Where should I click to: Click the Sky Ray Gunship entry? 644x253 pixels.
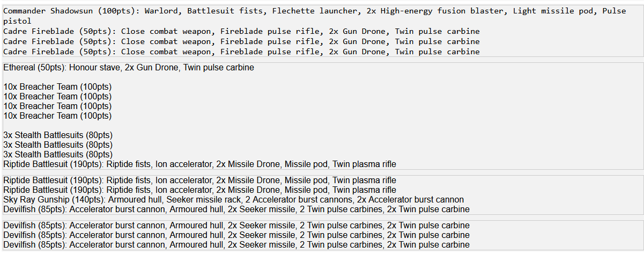(234, 200)
